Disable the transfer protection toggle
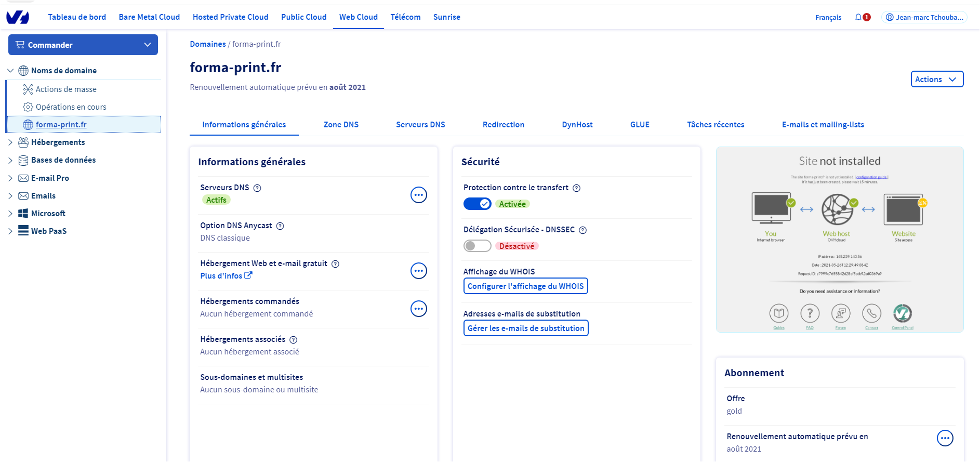 click(x=477, y=204)
